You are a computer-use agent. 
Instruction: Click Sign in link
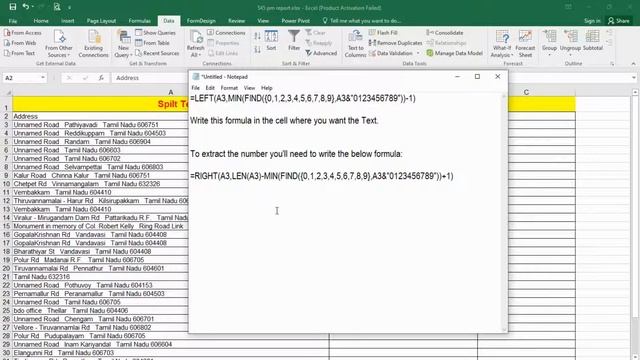click(592, 21)
